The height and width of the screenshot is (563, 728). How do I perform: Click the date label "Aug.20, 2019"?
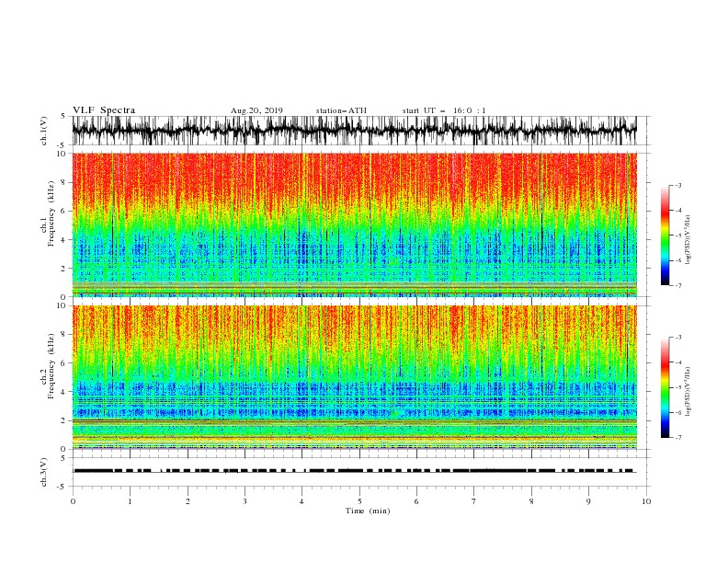click(x=256, y=110)
